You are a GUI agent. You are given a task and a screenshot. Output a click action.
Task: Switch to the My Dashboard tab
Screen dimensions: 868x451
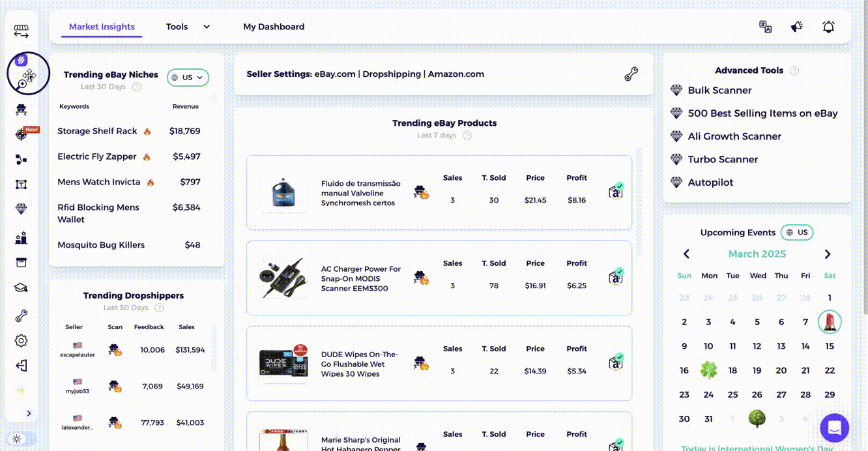pyautogui.click(x=274, y=27)
